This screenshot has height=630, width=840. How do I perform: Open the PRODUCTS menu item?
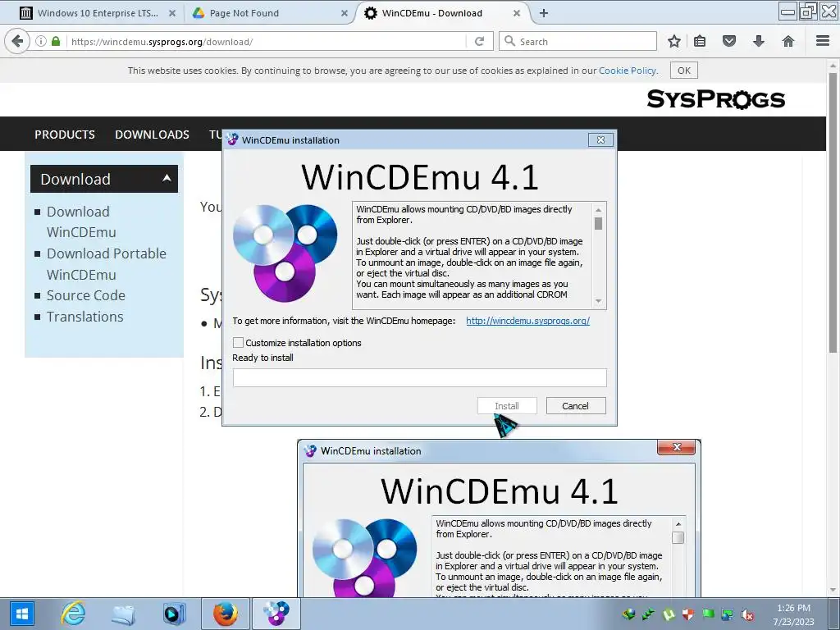click(x=65, y=135)
